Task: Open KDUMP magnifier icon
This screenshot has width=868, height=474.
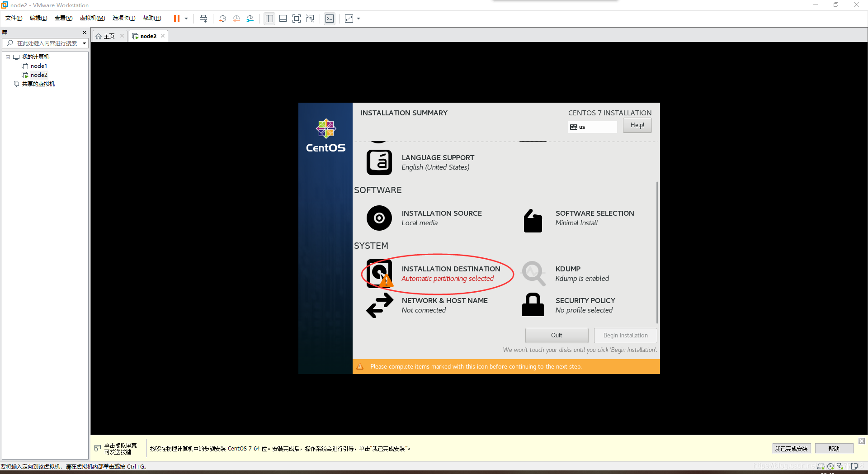Action: pos(533,273)
